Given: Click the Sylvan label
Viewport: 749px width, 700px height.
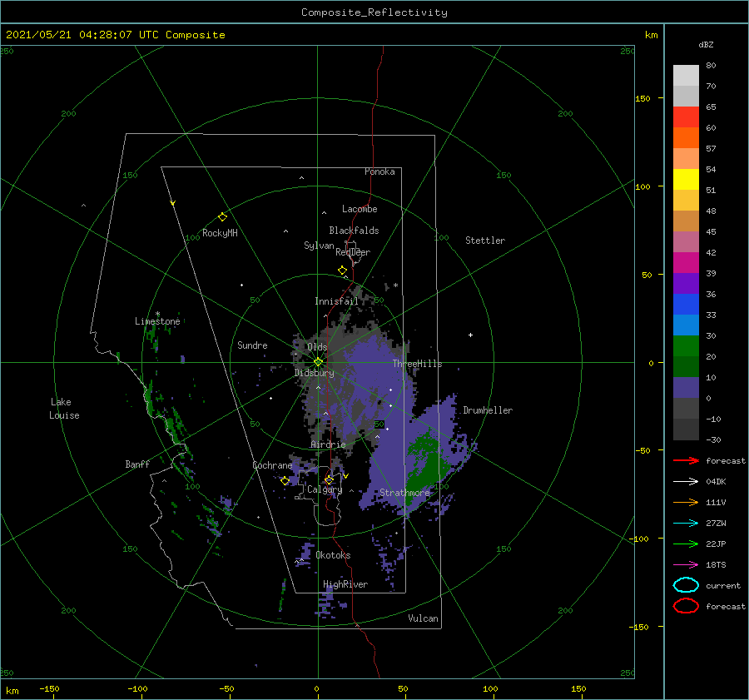Looking at the screenshot, I should point(319,246).
